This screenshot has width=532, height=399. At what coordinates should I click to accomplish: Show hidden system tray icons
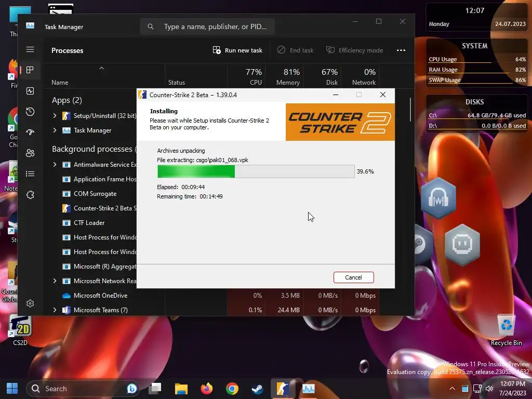point(453,389)
